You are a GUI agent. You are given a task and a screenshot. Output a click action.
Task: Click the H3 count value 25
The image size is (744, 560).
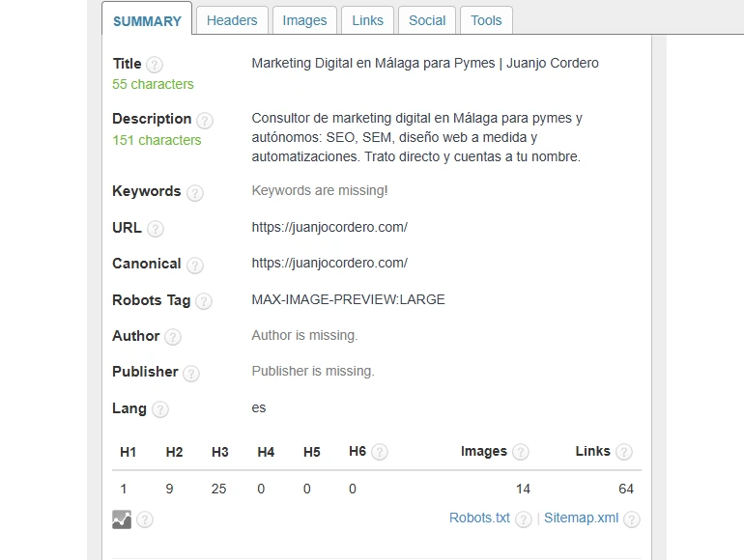click(x=218, y=489)
